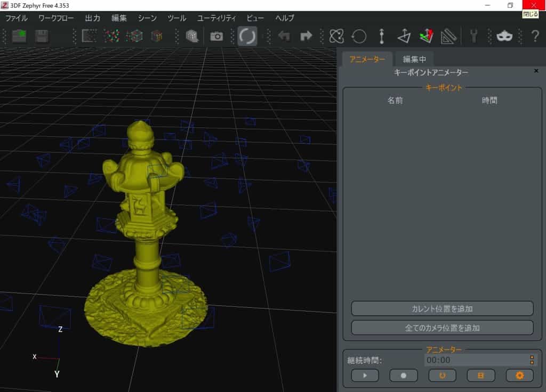This screenshot has width=546, height=392.
Task: Switch to the アニメーター tab
Action: tap(367, 59)
